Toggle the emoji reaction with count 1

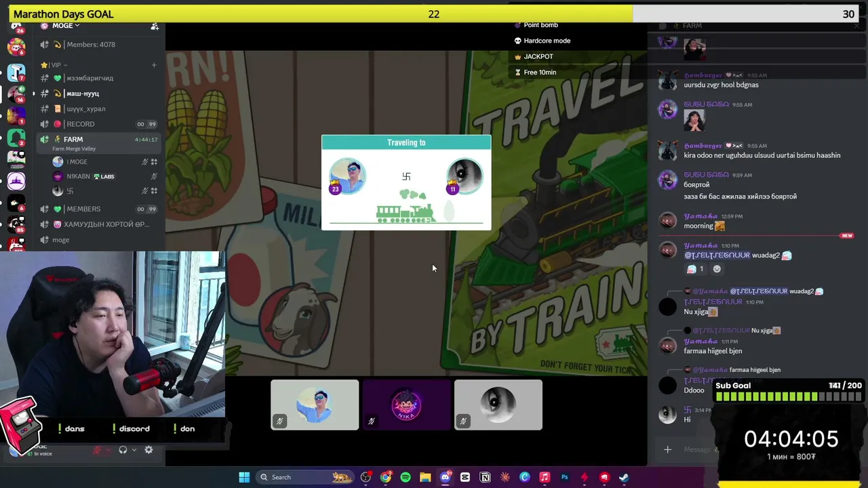696,269
